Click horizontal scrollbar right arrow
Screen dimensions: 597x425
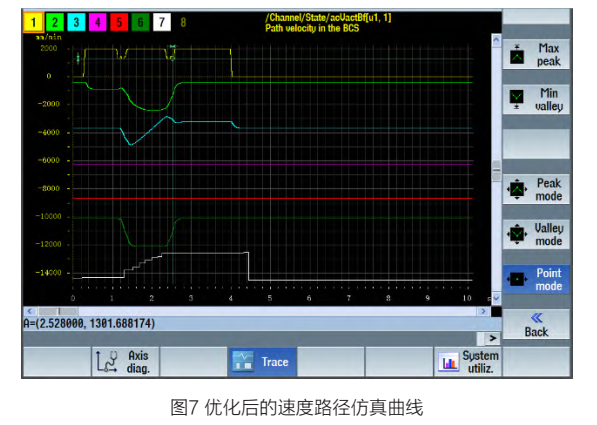[x=484, y=312]
